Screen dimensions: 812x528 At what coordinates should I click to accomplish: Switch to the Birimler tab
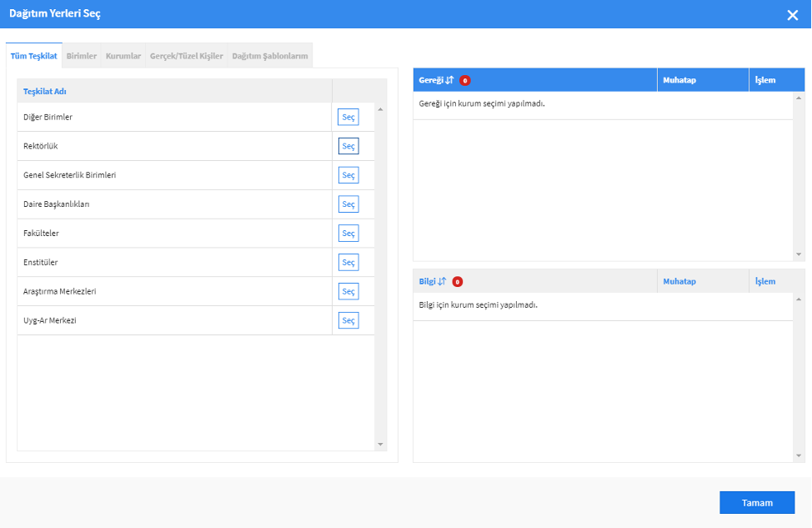[x=82, y=56]
